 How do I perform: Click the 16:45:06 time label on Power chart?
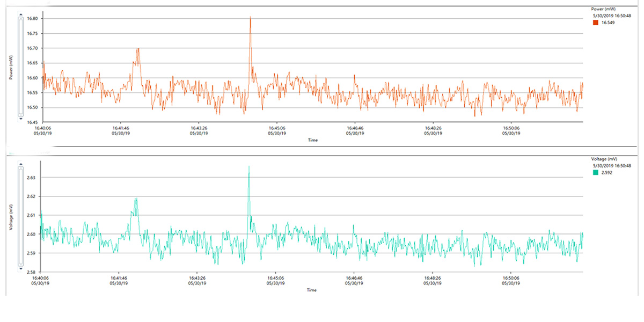point(277,129)
